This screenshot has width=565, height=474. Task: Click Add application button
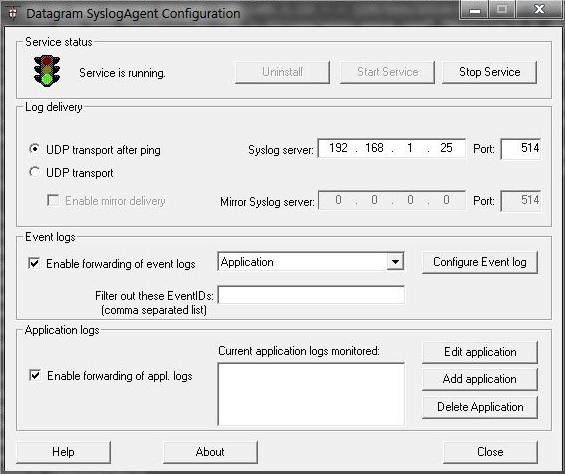pyautogui.click(x=480, y=379)
